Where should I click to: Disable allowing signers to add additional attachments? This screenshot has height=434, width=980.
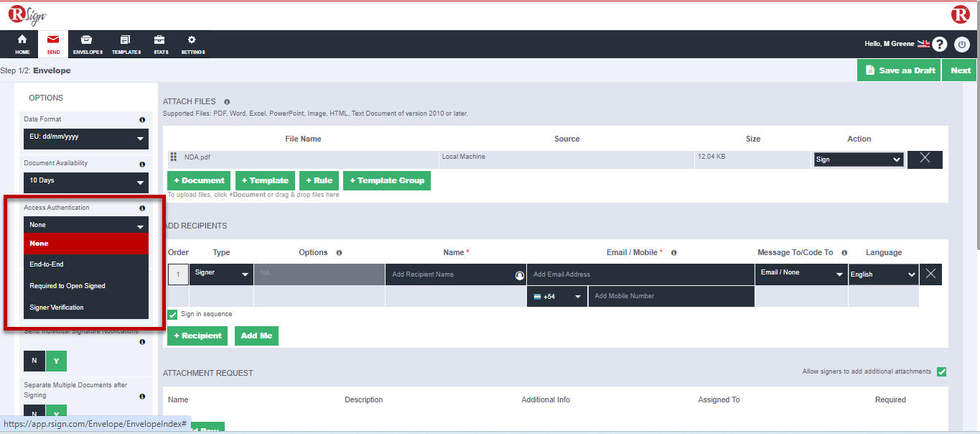tap(941, 371)
